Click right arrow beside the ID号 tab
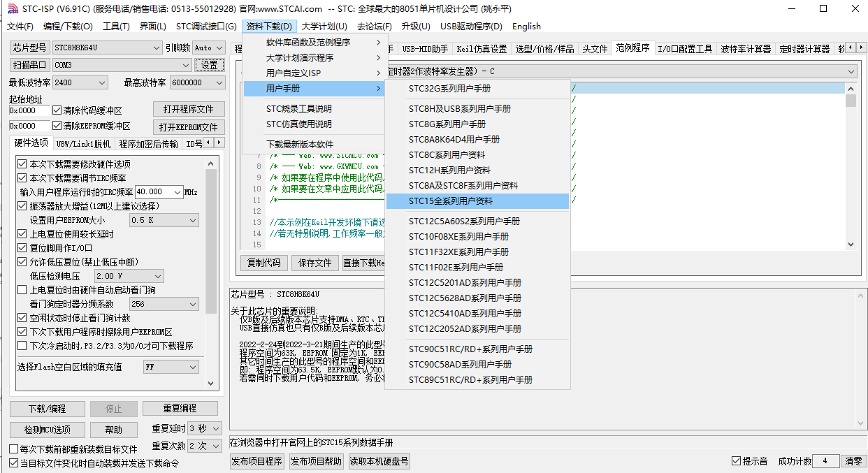868x473 pixels. [219, 143]
